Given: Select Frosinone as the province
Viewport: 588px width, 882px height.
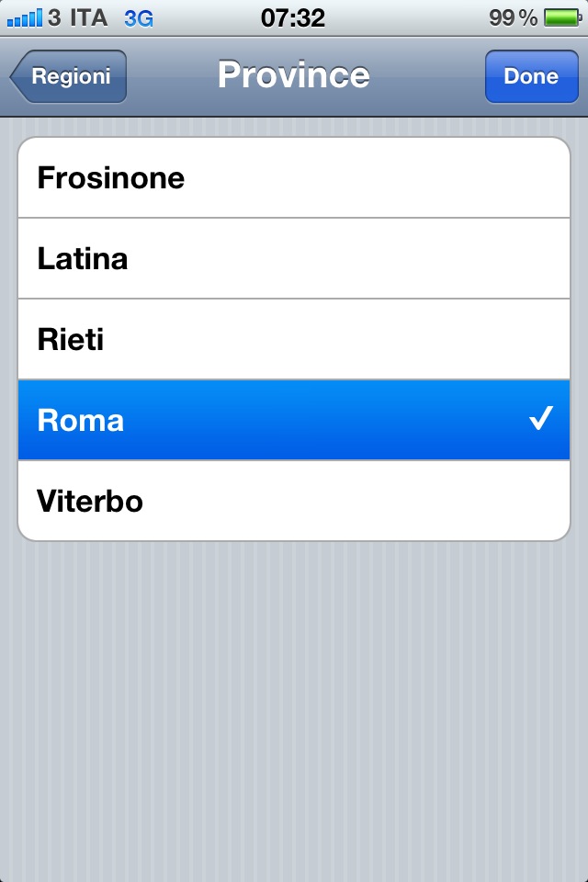Looking at the screenshot, I should coord(294,177).
